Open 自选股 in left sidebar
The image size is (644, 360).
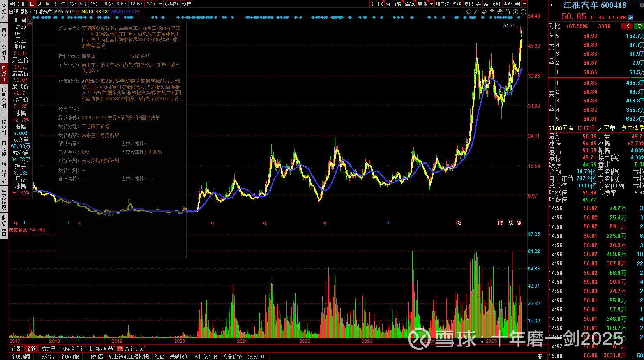tap(4, 149)
